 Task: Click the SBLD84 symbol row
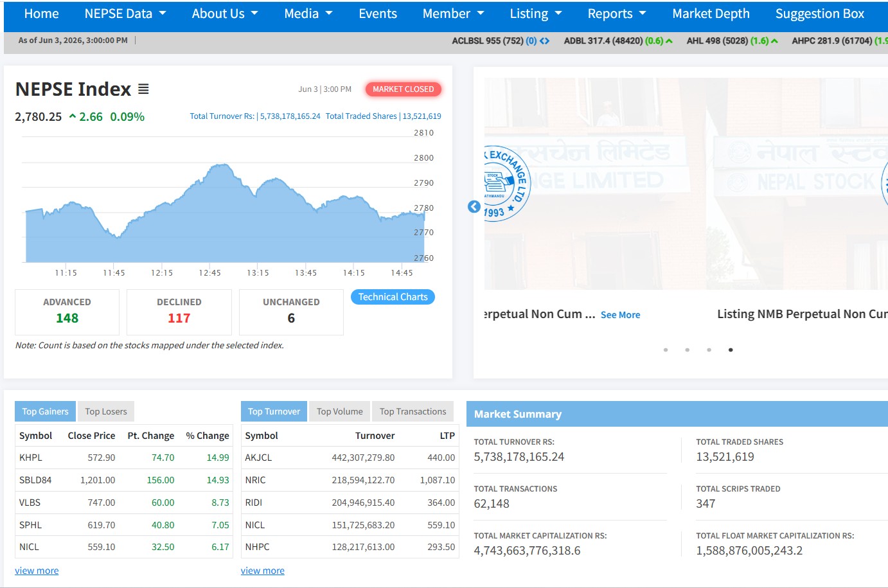[x=124, y=480]
